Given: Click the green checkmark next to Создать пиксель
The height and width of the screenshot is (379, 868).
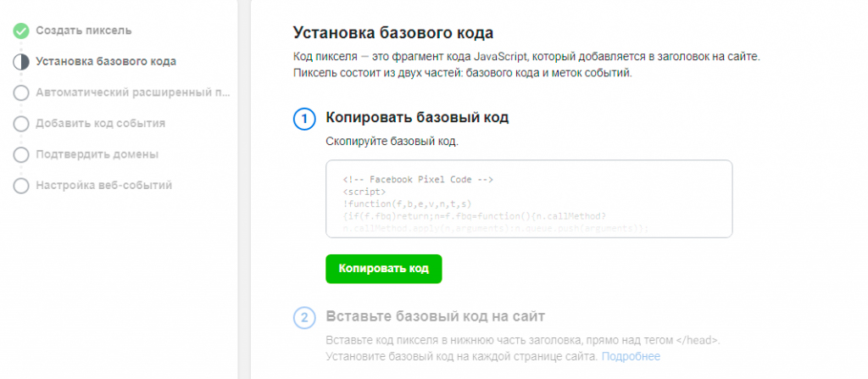Looking at the screenshot, I should click(21, 31).
